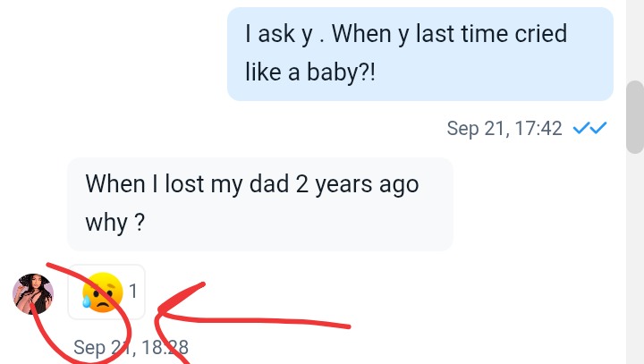Click the reaction count number 1

click(x=133, y=291)
